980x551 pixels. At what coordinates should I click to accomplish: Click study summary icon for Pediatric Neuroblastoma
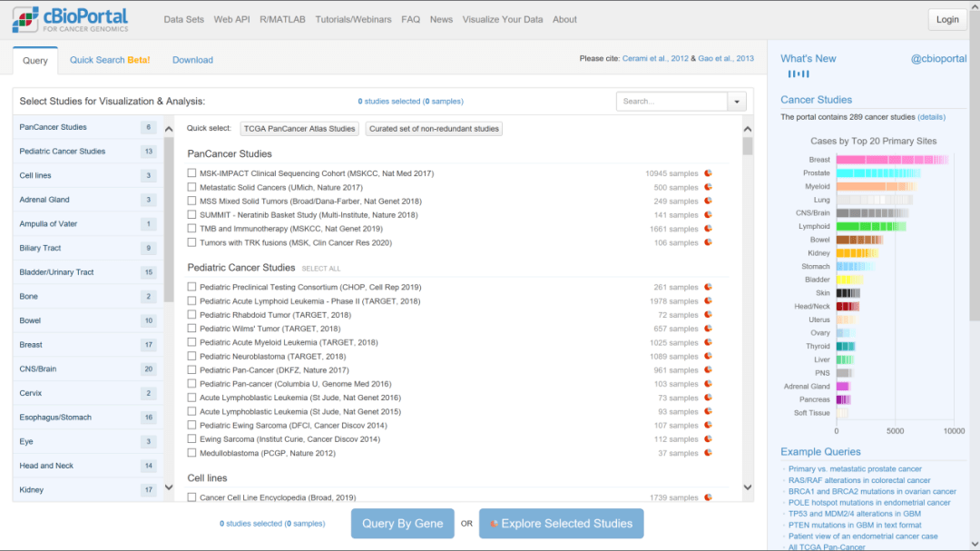point(708,357)
